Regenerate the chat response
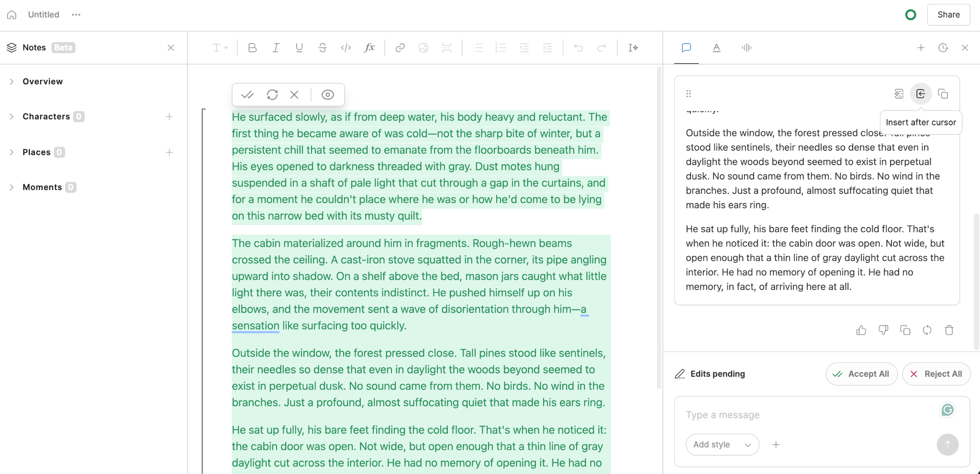 pyautogui.click(x=927, y=330)
